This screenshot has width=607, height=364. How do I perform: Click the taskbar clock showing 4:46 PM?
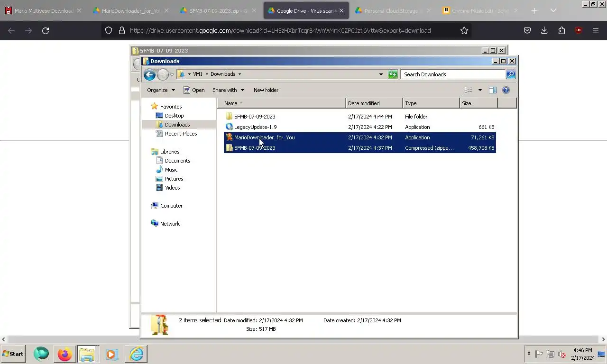582,354
